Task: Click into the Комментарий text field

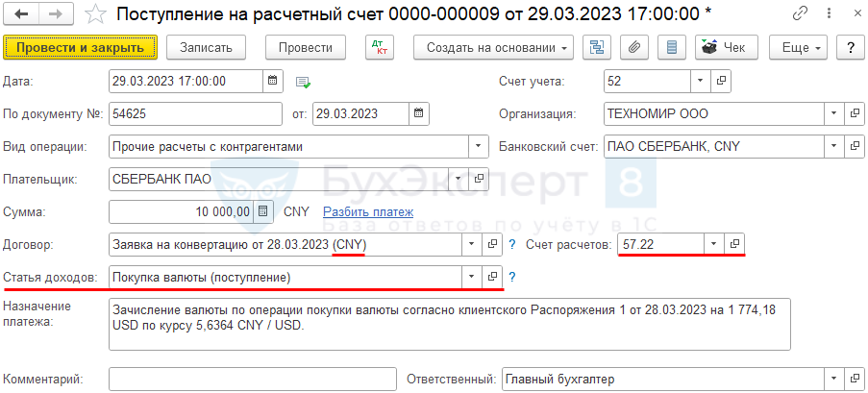Action: click(252, 379)
